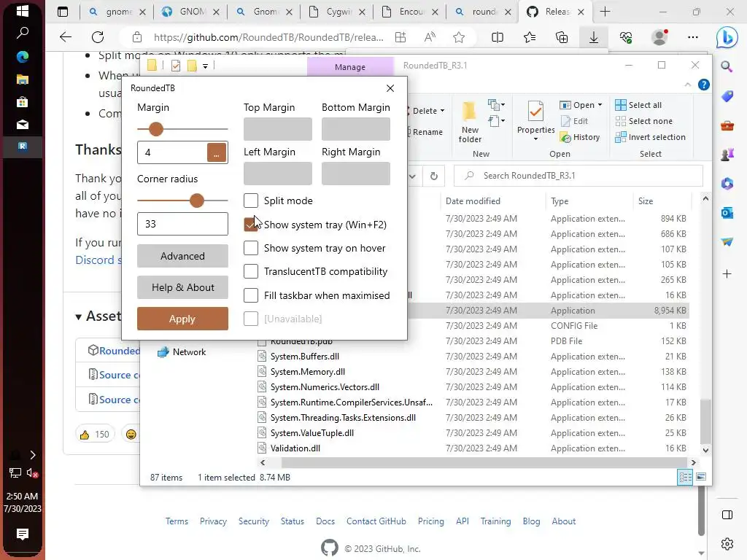Image resolution: width=747 pixels, height=560 pixels.
Task: Open Quick Access Toolbar customize dropdown
Action: click(205, 66)
